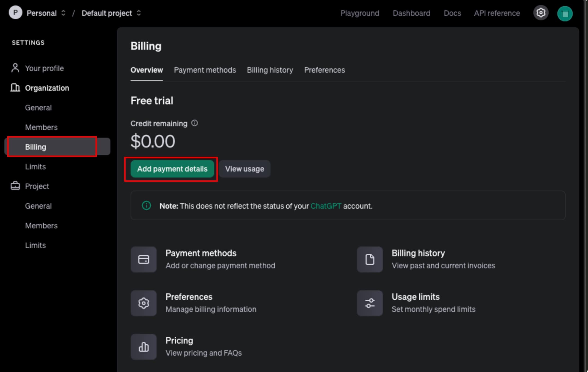The image size is (588, 372).
Task: Open the Usage limits card title
Action: click(x=416, y=297)
